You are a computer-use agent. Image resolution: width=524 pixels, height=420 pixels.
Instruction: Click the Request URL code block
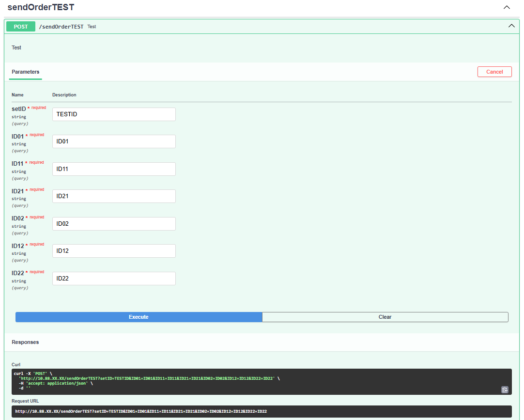point(262,411)
